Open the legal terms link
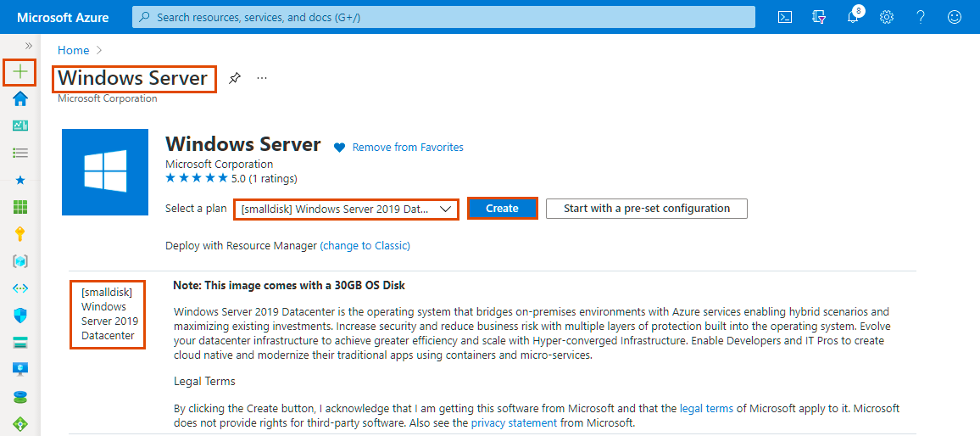The width and height of the screenshot is (980, 436). click(x=706, y=409)
